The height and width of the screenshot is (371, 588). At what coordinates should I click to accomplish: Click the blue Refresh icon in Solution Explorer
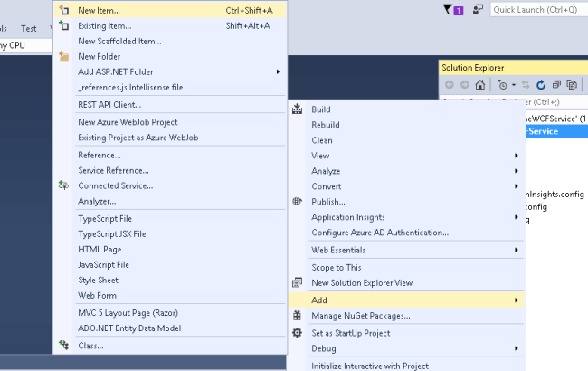tap(541, 85)
